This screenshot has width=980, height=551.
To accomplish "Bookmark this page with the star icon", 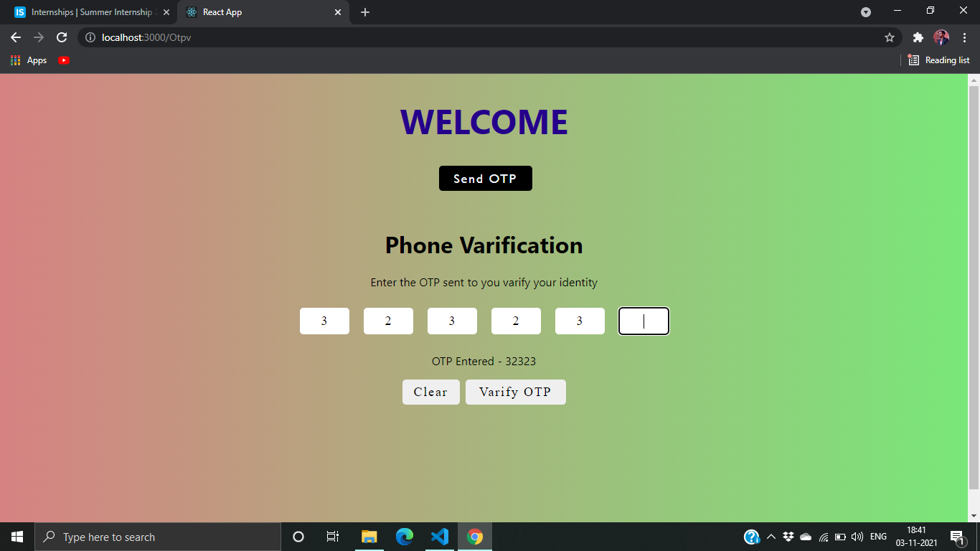I will click(x=890, y=37).
